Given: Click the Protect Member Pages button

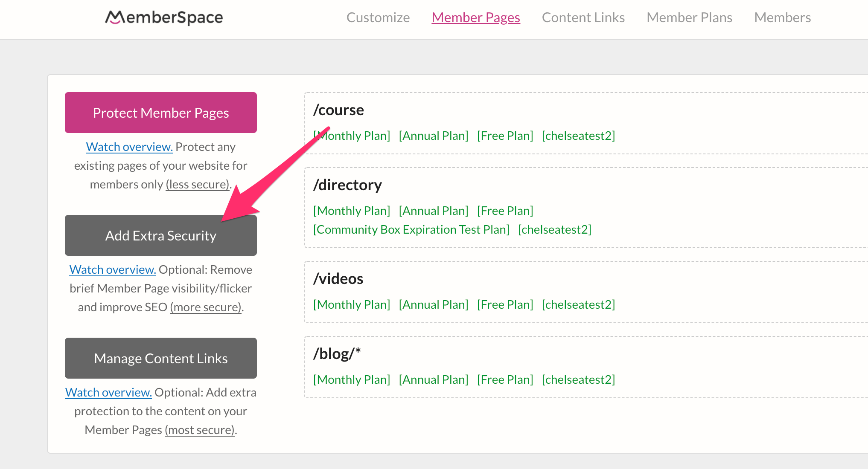Looking at the screenshot, I should click(x=160, y=112).
